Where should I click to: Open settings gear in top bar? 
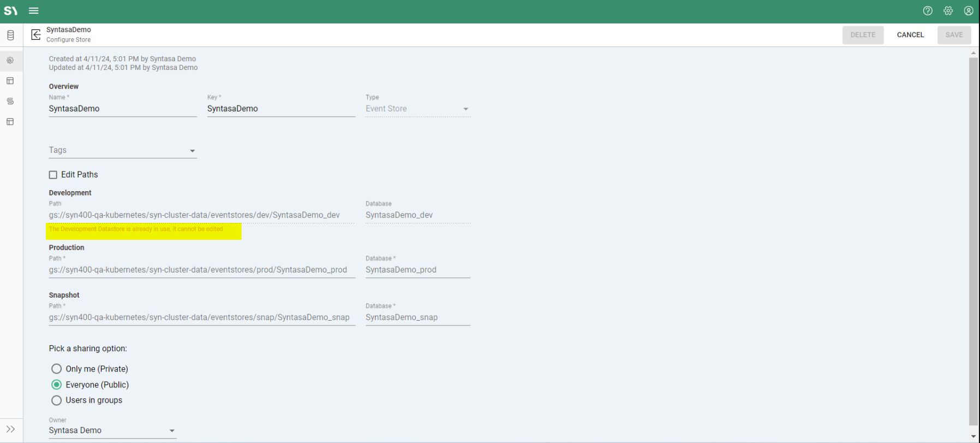click(x=948, y=11)
